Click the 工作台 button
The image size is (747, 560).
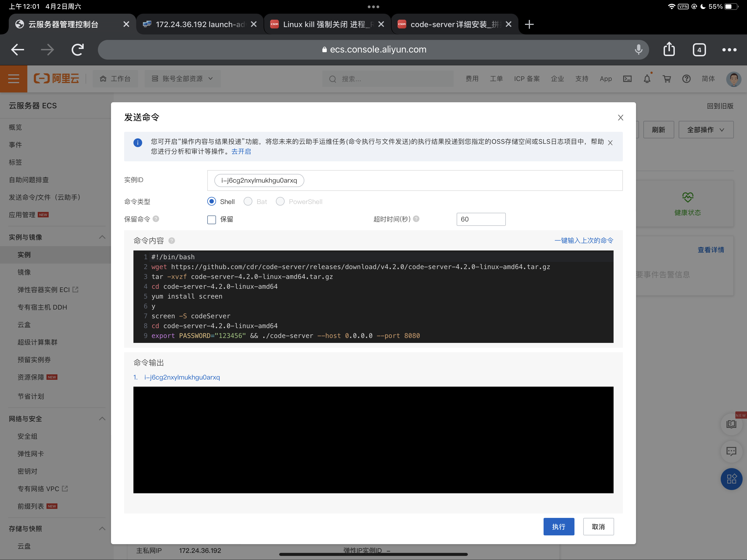pos(115,79)
